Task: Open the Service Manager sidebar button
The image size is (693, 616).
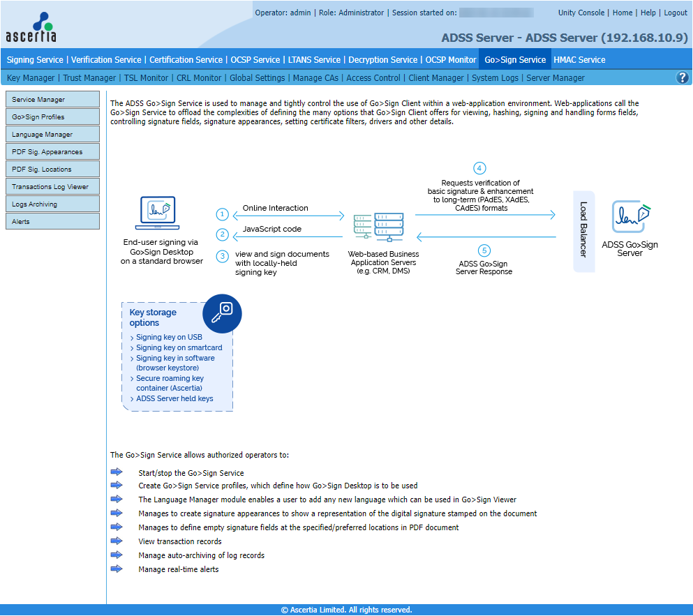Action: (52, 100)
